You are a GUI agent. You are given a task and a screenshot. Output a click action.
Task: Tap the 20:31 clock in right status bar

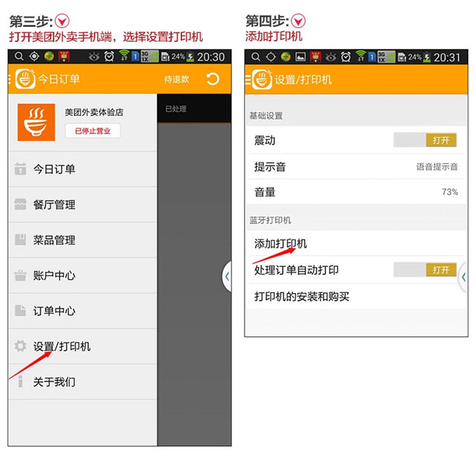pyautogui.click(x=447, y=57)
